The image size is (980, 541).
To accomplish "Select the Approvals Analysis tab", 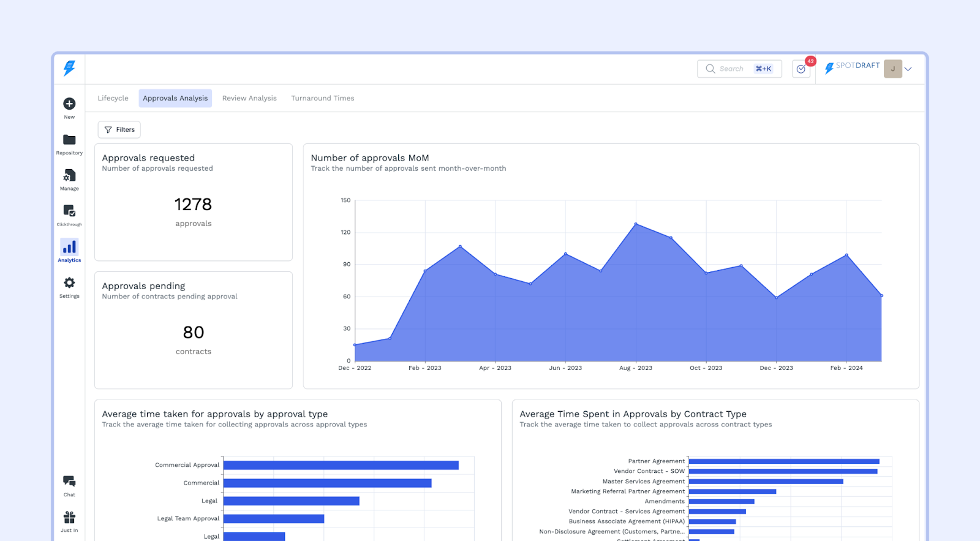I will coord(175,98).
